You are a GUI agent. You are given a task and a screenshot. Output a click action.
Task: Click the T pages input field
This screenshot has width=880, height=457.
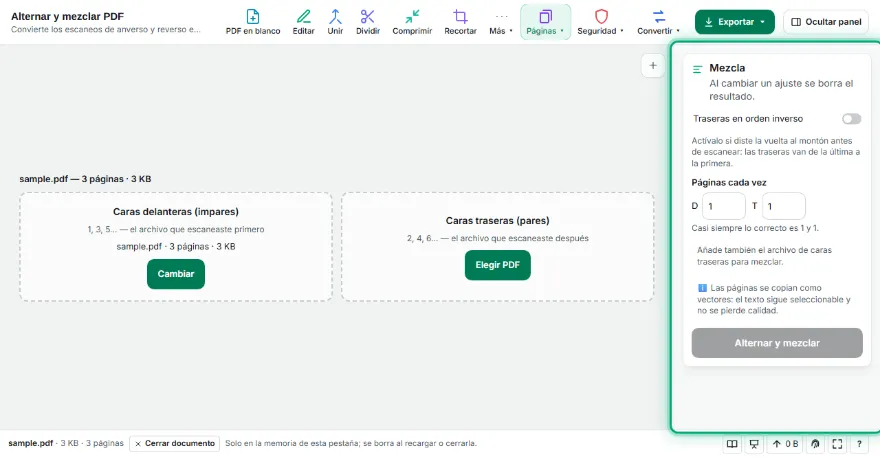(783, 206)
